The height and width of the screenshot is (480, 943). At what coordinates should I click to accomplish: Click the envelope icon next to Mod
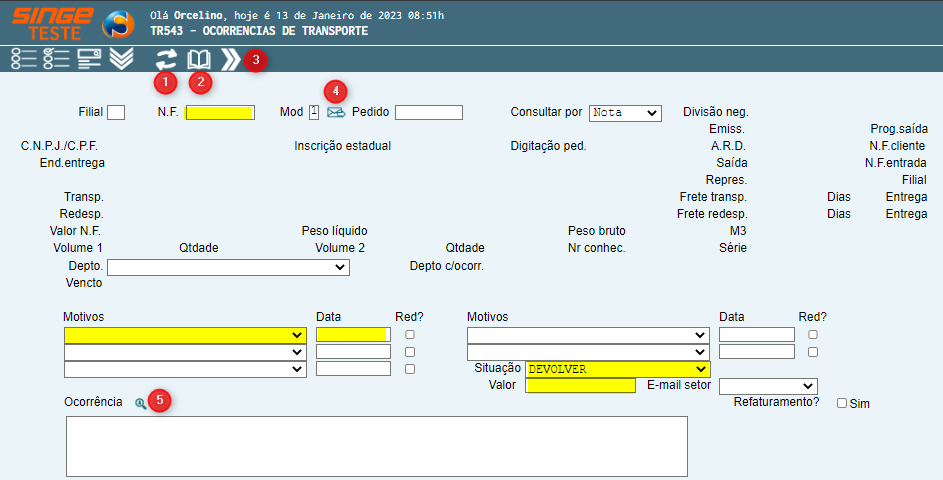tap(336, 112)
